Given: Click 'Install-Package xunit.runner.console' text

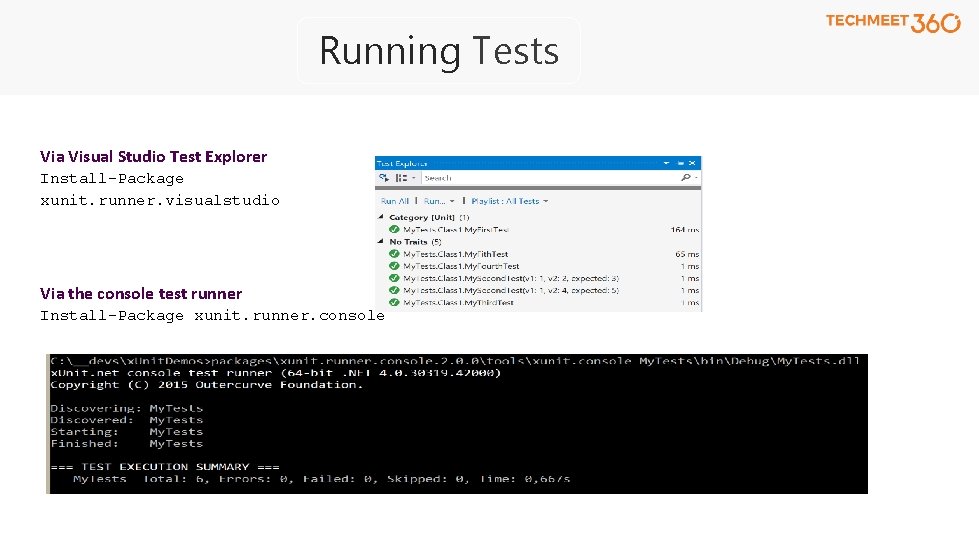Looking at the screenshot, I should [x=212, y=315].
